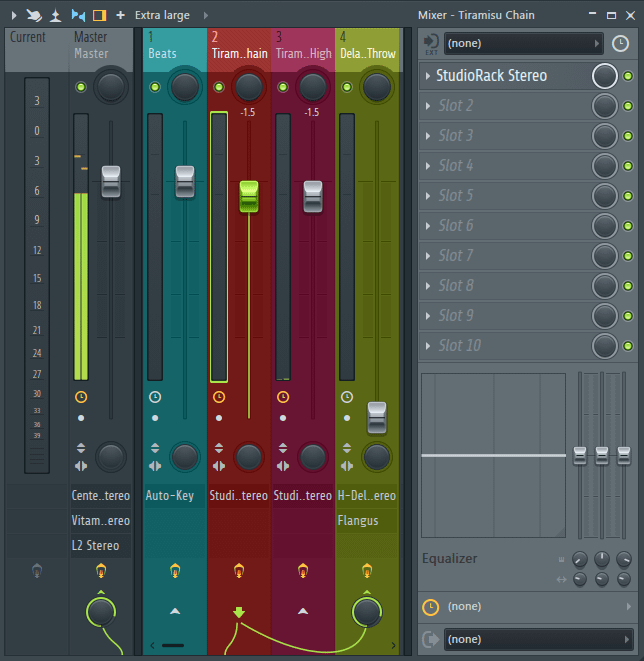644x661 pixels.
Task: Toggle the Slot 2 enable LED
Action: tap(628, 106)
